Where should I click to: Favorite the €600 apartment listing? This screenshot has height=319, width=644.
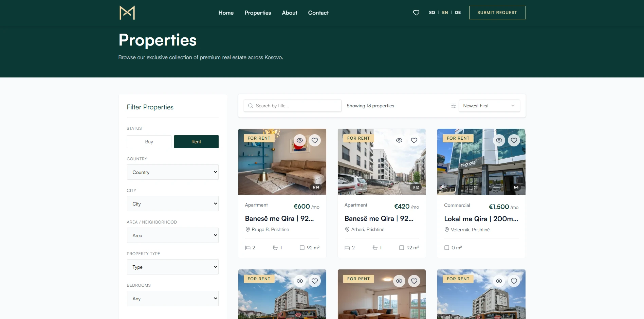tap(315, 140)
